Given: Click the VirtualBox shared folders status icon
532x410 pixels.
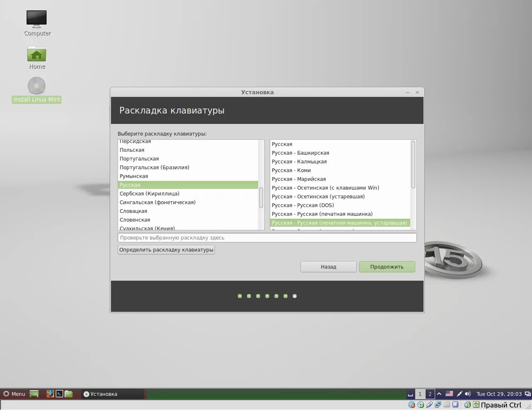Looking at the screenshot, I should click(447, 405).
